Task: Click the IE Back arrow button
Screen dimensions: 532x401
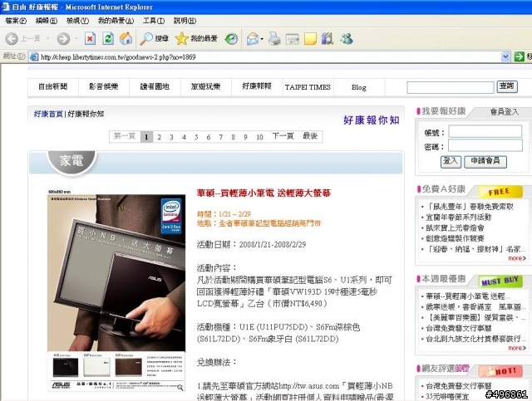Action: coord(12,39)
